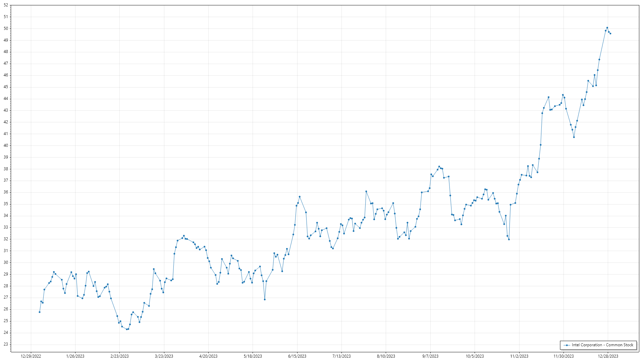644x362 pixels.
Task: Click the 23 value on y-axis
Action: tap(6, 344)
